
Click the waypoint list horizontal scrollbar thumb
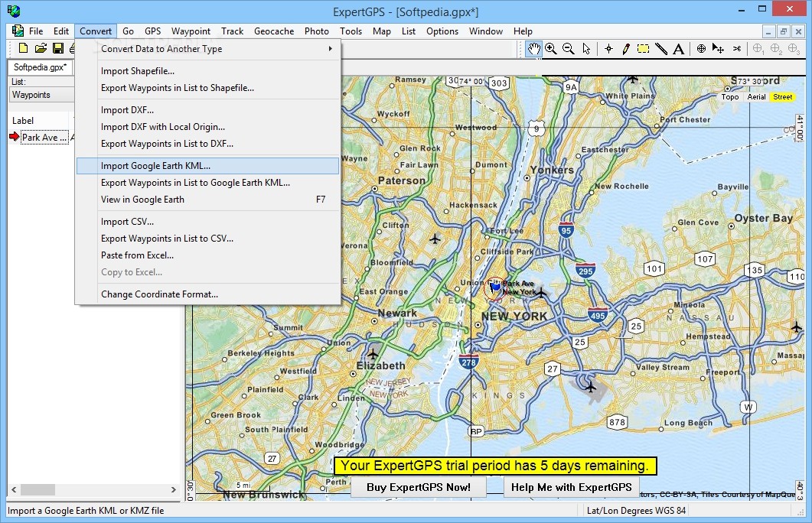click(38, 489)
